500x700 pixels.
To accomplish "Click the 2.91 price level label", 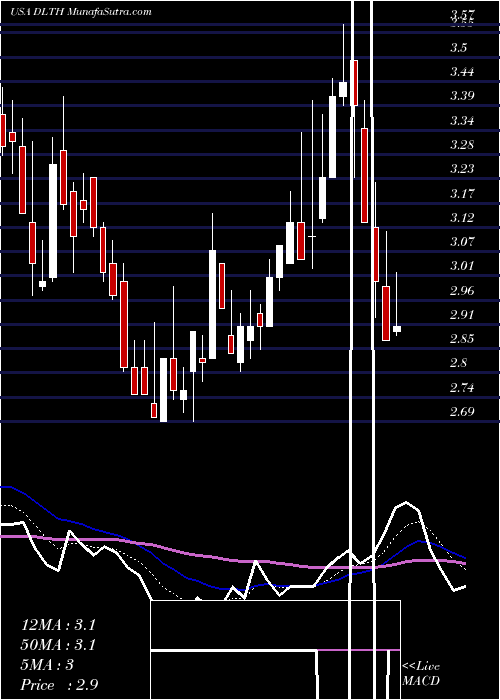I will coord(462,314).
